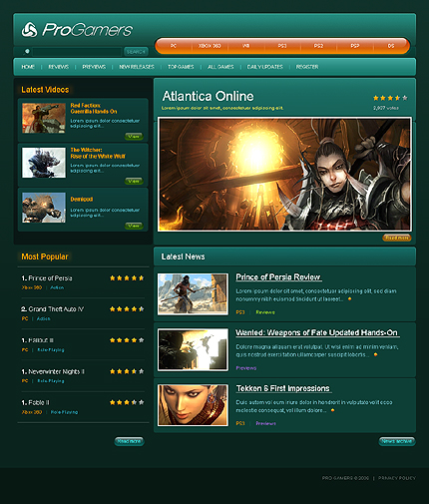Open the Tekken 6 news thumbnail
The height and width of the screenshot is (504, 429).
tap(193, 405)
